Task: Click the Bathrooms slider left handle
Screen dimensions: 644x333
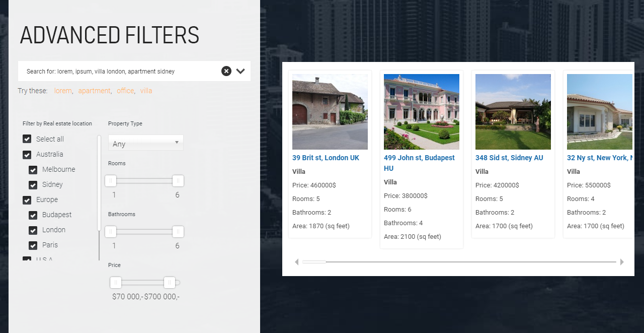Action: [x=111, y=232]
